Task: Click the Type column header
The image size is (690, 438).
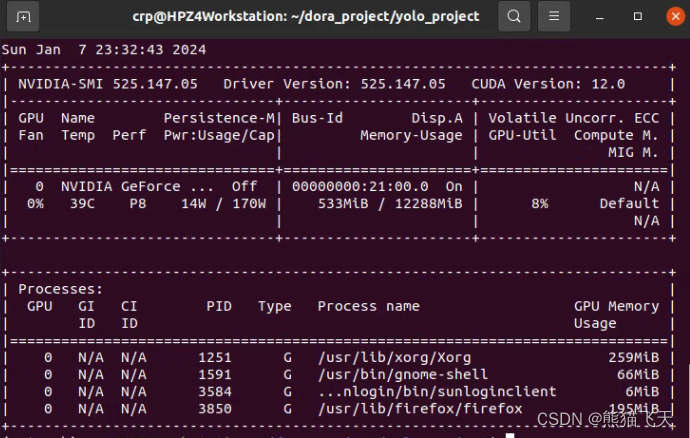Action: 275,306
